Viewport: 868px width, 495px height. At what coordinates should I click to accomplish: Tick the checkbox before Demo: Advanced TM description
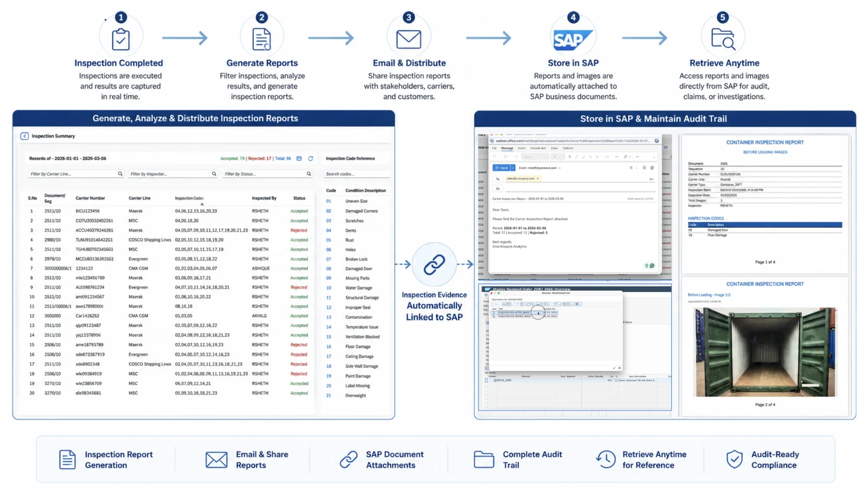click(616, 380)
